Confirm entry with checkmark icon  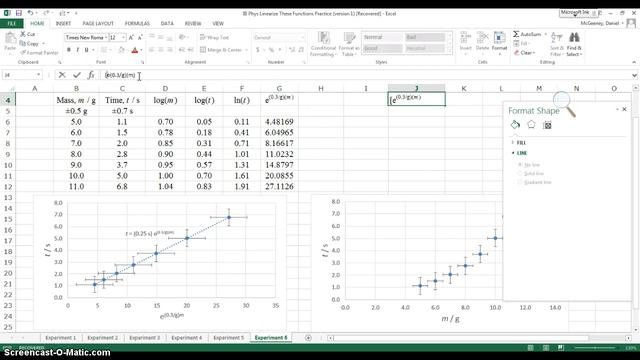(77, 75)
